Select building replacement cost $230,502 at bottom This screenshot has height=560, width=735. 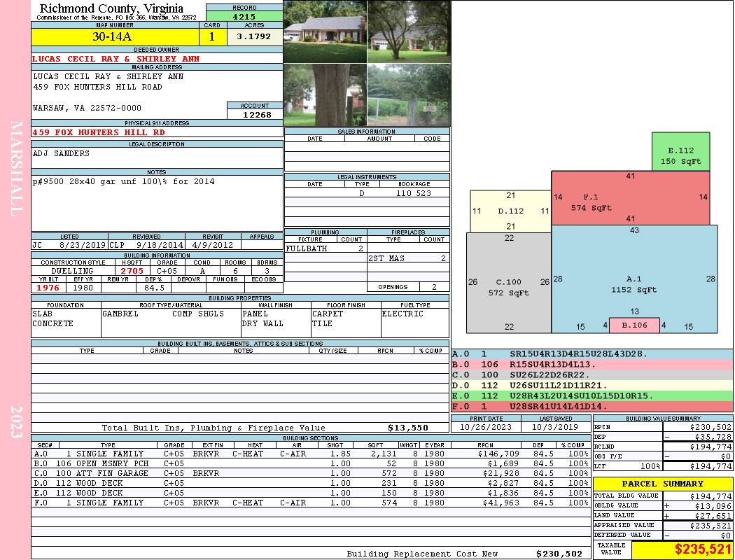click(x=559, y=554)
